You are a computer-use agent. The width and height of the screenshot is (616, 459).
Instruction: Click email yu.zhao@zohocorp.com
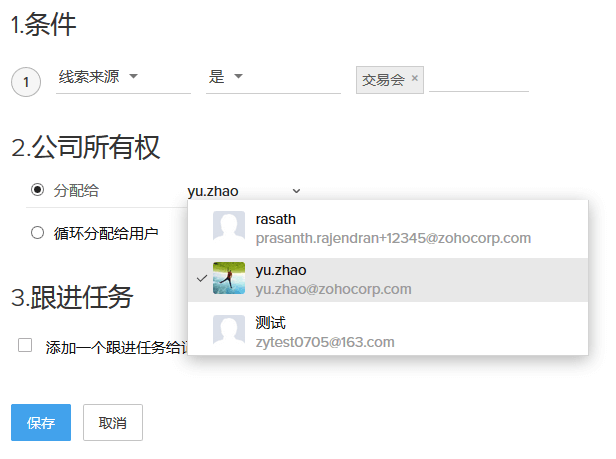pos(334,289)
